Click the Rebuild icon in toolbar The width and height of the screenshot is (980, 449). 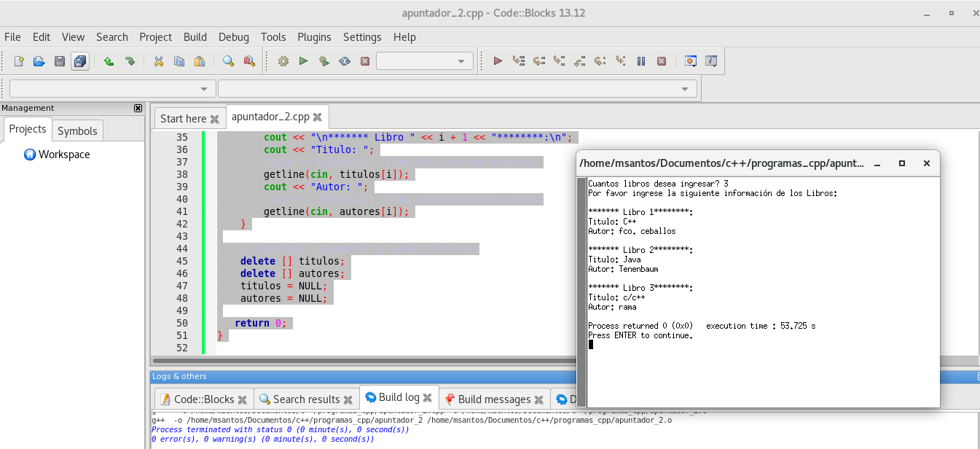345,61
